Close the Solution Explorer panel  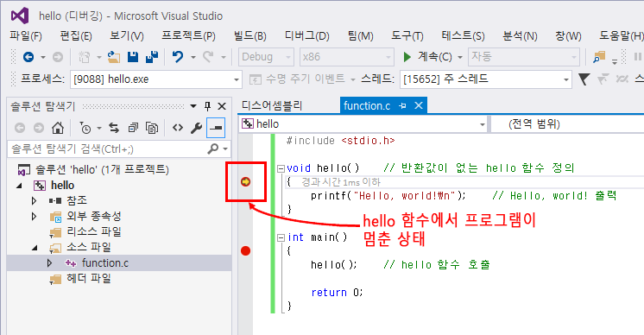(x=222, y=106)
